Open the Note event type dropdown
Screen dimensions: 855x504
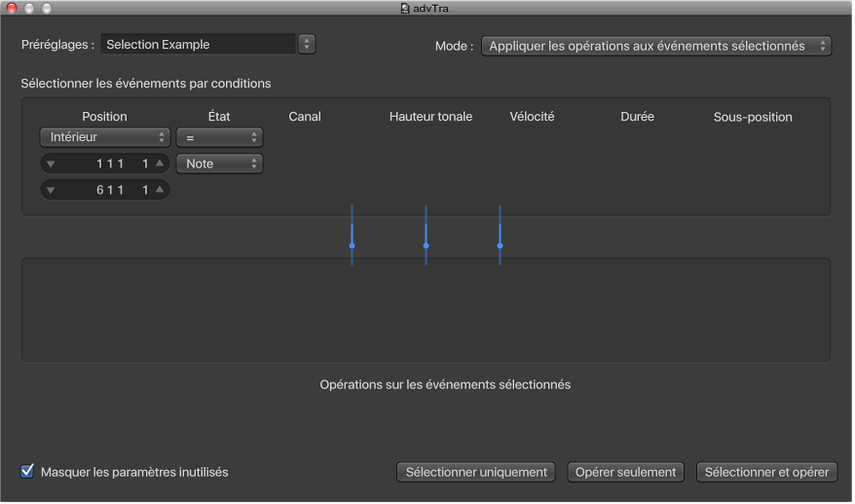219,163
